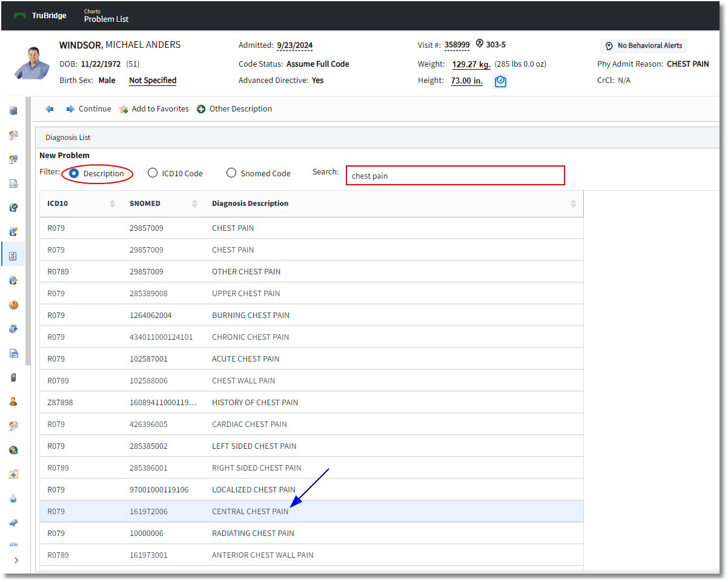The width and height of the screenshot is (728, 582).
Task: Click the location pin next to 303-5
Action: pyautogui.click(x=480, y=44)
